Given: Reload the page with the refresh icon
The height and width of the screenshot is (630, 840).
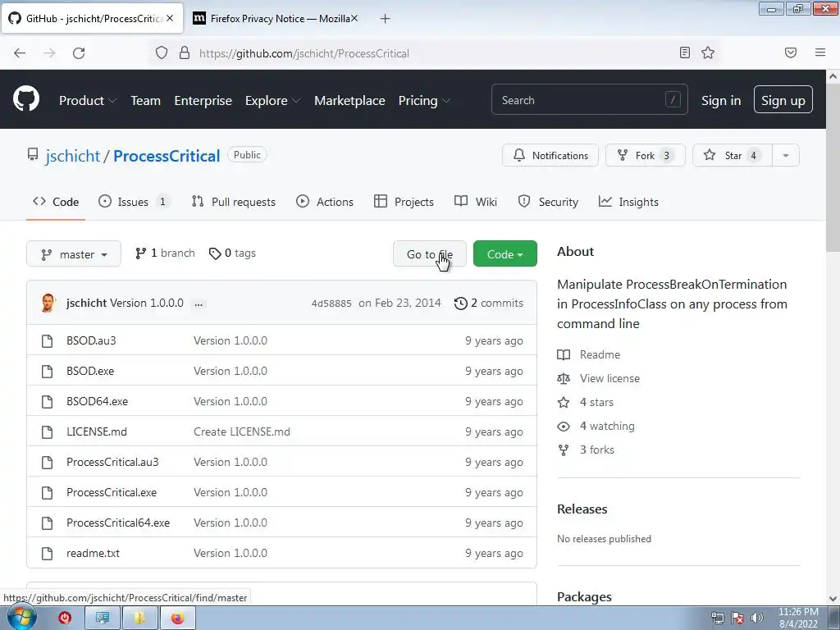Looking at the screenshot, I should pyautogui.click(x=79, y=53).
